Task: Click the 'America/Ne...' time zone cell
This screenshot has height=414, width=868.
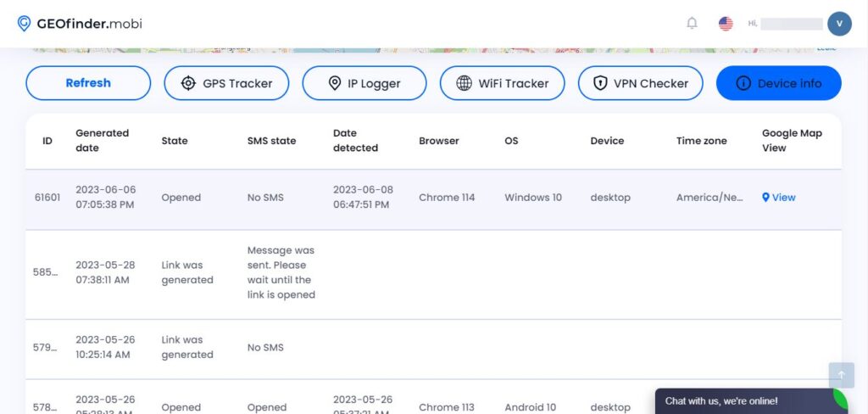Action: 709,198
